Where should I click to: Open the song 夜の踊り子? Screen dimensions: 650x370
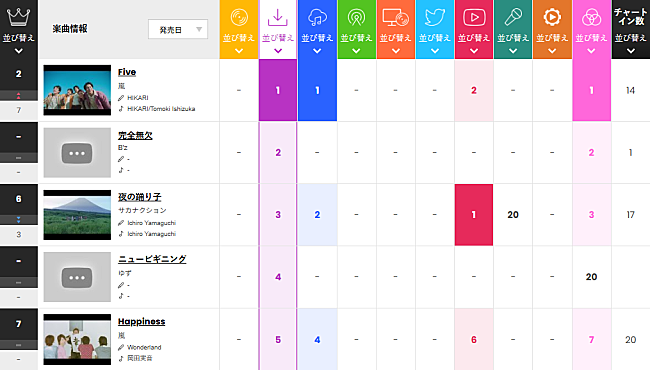click(x=140, y=197)
